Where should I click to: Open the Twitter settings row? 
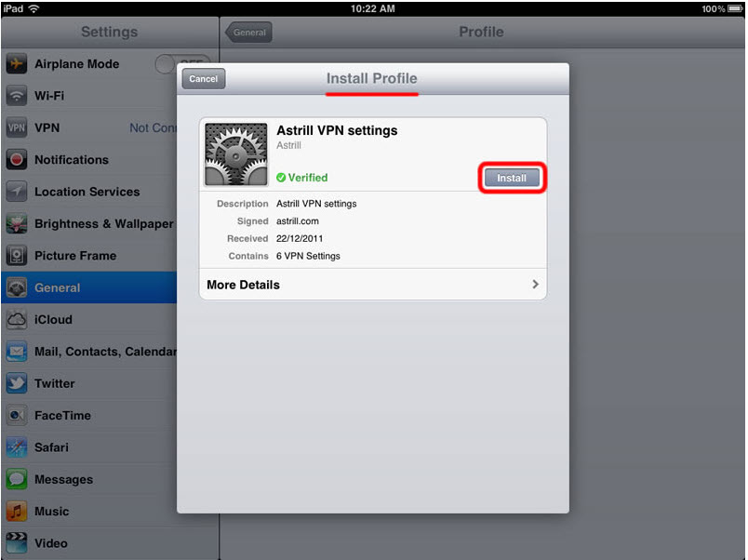89,383
